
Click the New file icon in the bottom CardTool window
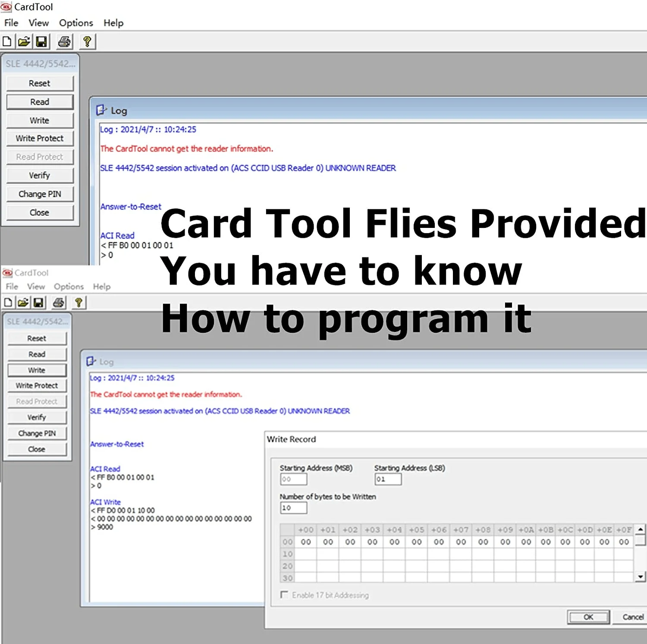8,302
